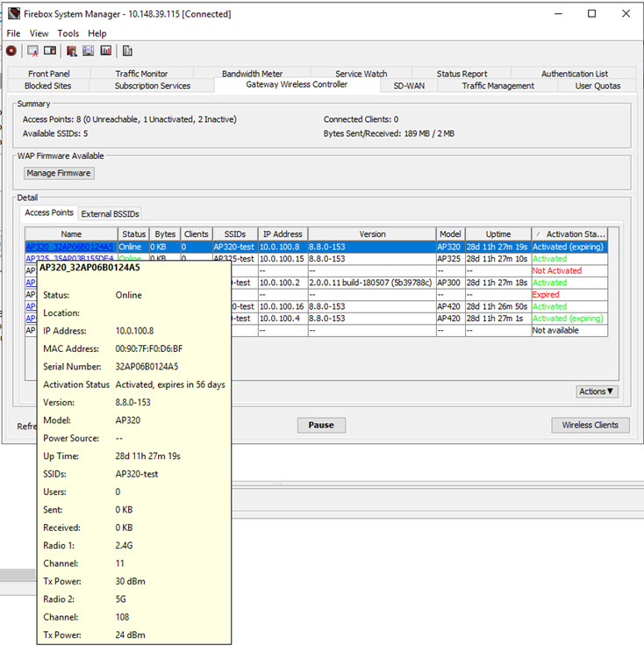Screen dimensions: 644x653
Task: Open the Tools menu
Action: (x=68, y=33)
